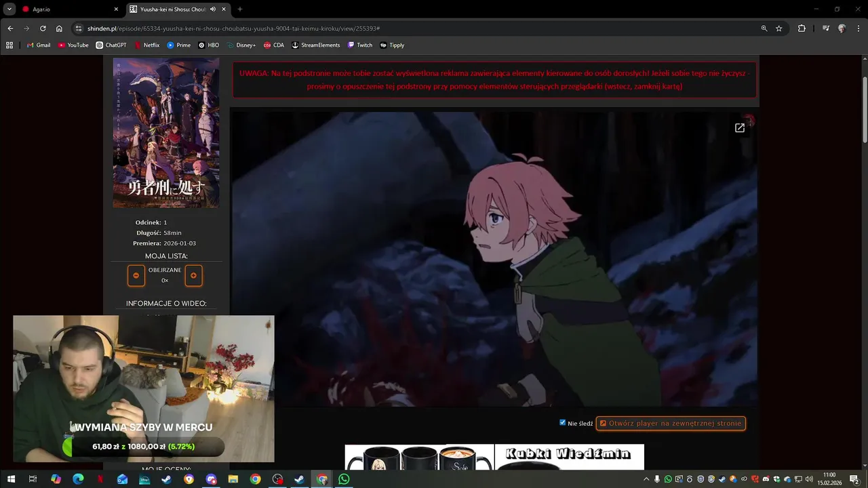Viewport: 868px width, 488px height.
Task: Toggle the 'Nie śledź' checkbox
Action: coord(563,422)
